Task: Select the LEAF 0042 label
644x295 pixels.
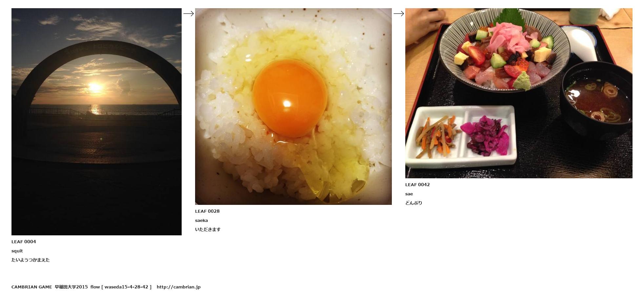Action: pyautogui.click(x=417, y=185)
